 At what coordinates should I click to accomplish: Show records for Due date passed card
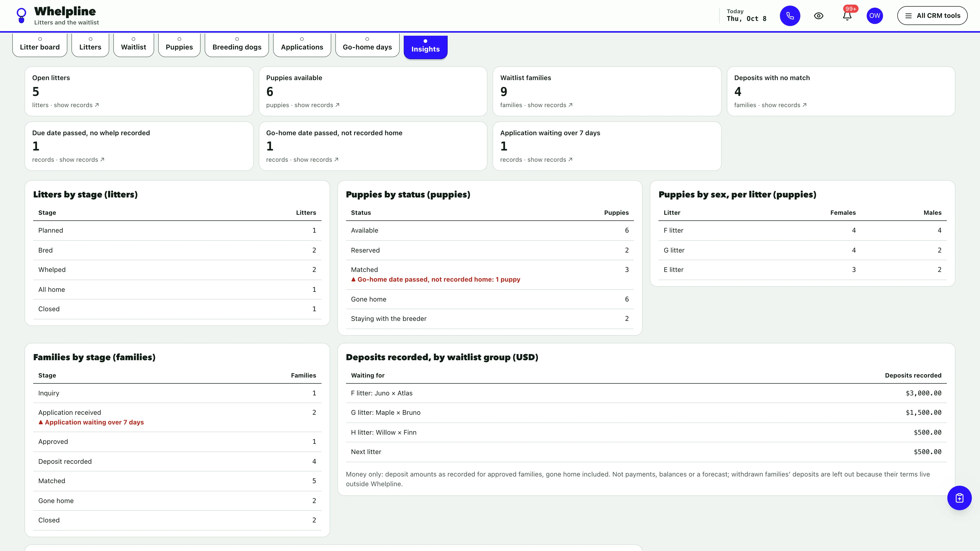coord(81,160)
